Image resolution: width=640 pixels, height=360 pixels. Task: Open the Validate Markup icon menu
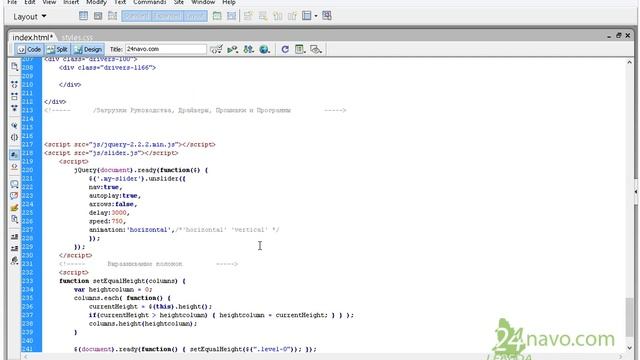coord(216,49)
